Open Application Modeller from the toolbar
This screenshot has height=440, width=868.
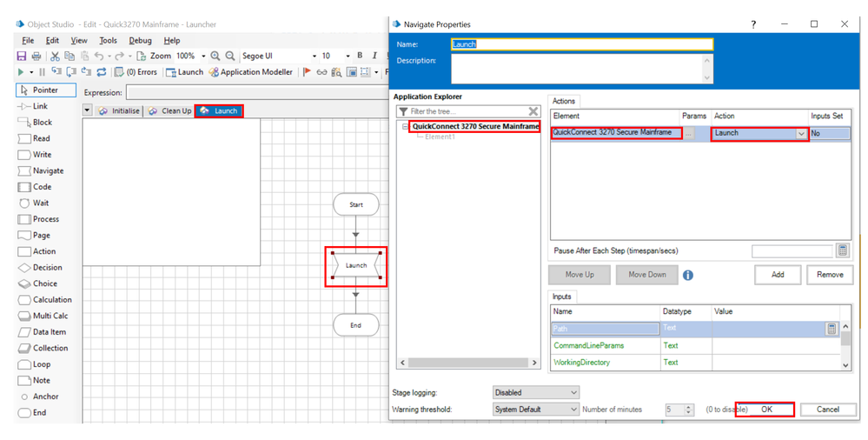pos(250,72)
